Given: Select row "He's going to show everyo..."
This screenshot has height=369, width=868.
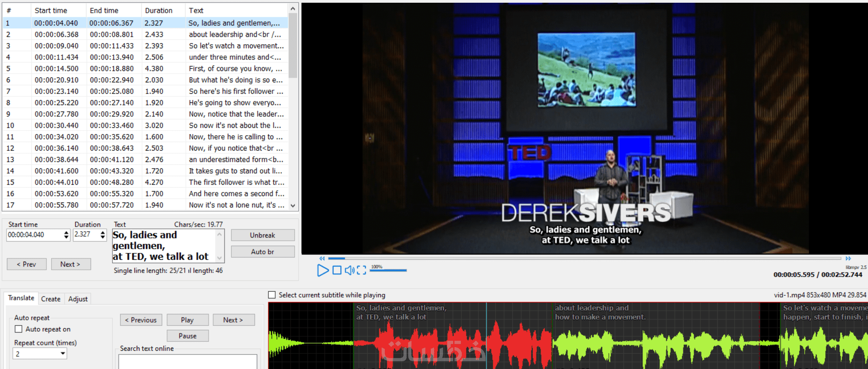Looking at the screenshot, I should pyautogui.click(x=146, y=102).
